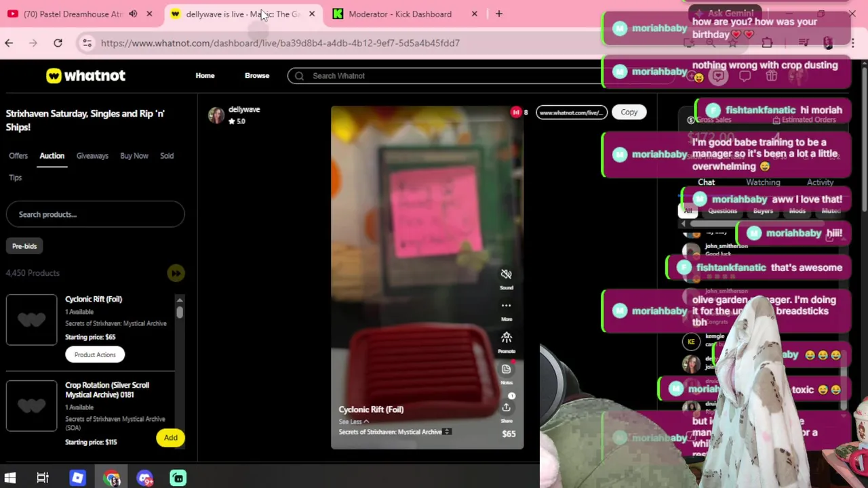Open the Tips tab
The height and width of the screenshot is (488, 868).
tap(16, 178)
